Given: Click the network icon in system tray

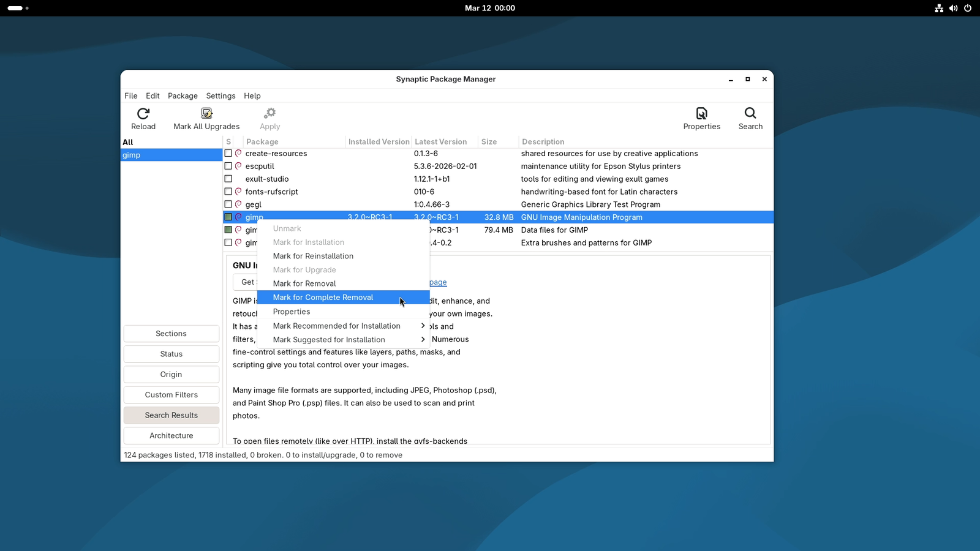Looking at the screenshot, I should tap(938, 8).
